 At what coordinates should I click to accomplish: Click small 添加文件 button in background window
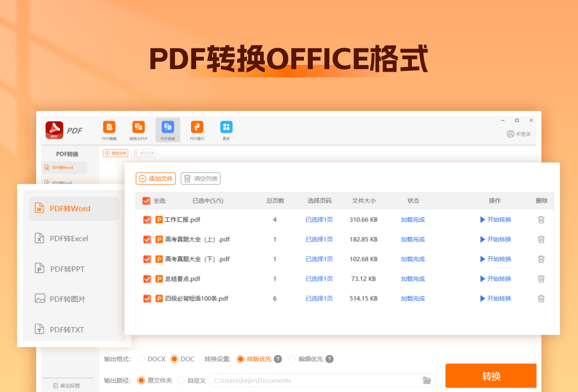[x=116, y=153]
